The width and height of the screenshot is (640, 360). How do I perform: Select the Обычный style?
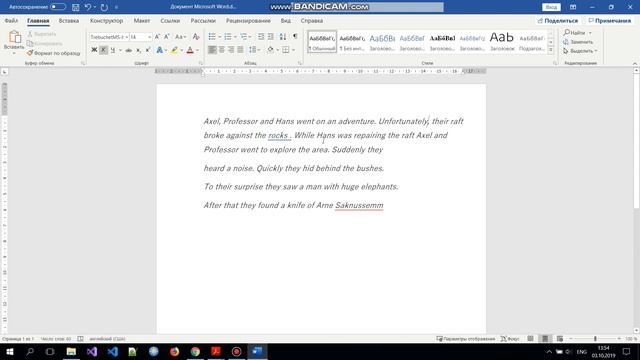point(322,42)
